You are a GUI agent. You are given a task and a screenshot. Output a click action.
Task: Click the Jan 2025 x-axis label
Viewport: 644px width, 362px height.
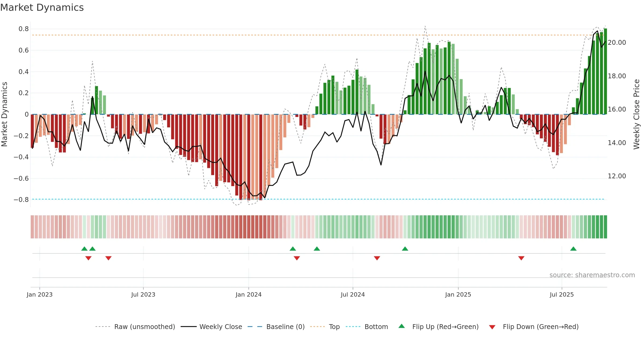coord(458,294)
